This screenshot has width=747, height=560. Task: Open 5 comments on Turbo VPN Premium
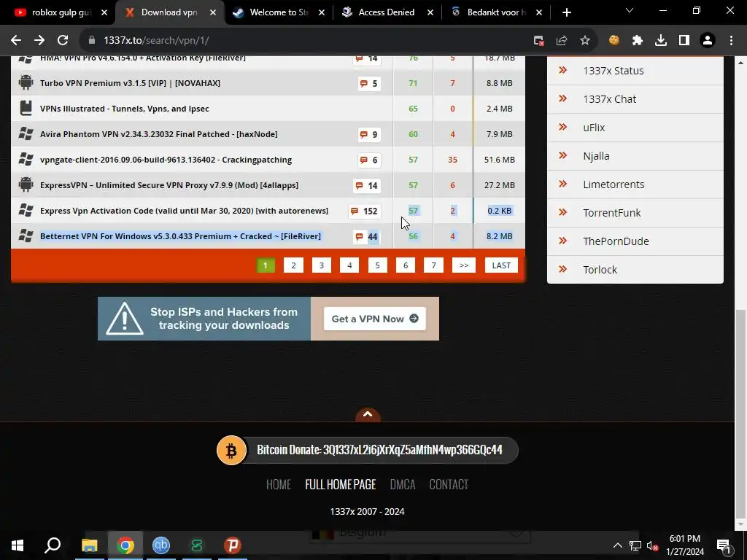click(369, 83)
